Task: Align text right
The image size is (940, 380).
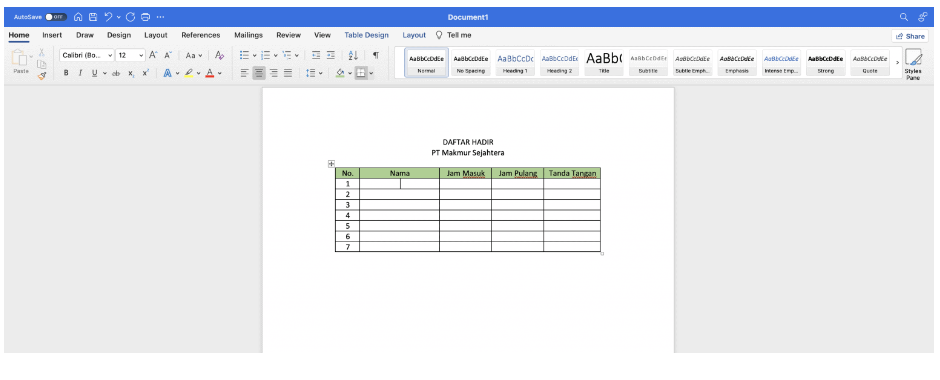Action: pos(274,73)
